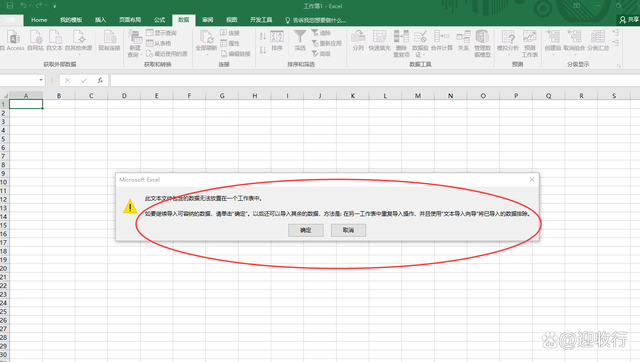Screen dimensions: 640x362
Task: Click Sort A to Z ascending icon
Action: (263, 37)
